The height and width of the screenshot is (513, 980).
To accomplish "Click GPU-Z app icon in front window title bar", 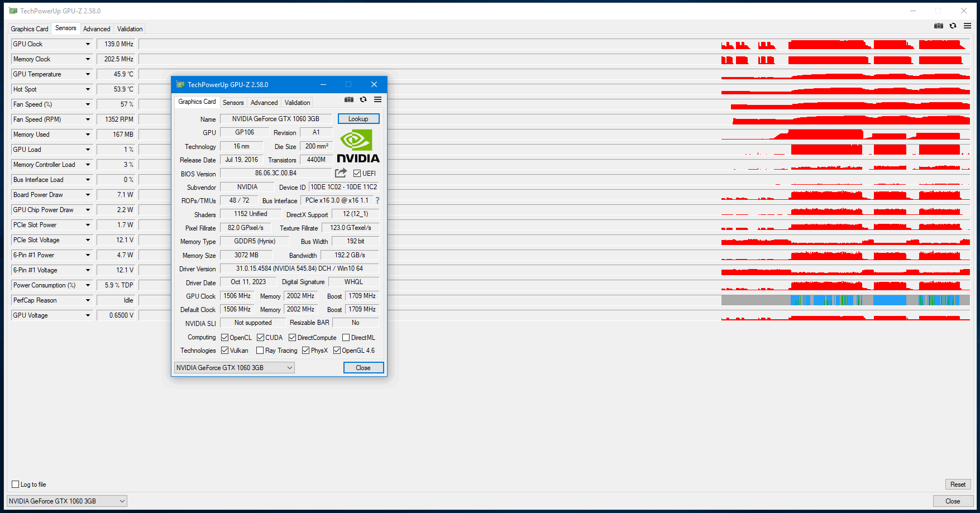I will pyautogui.click(x=180, y=84).
